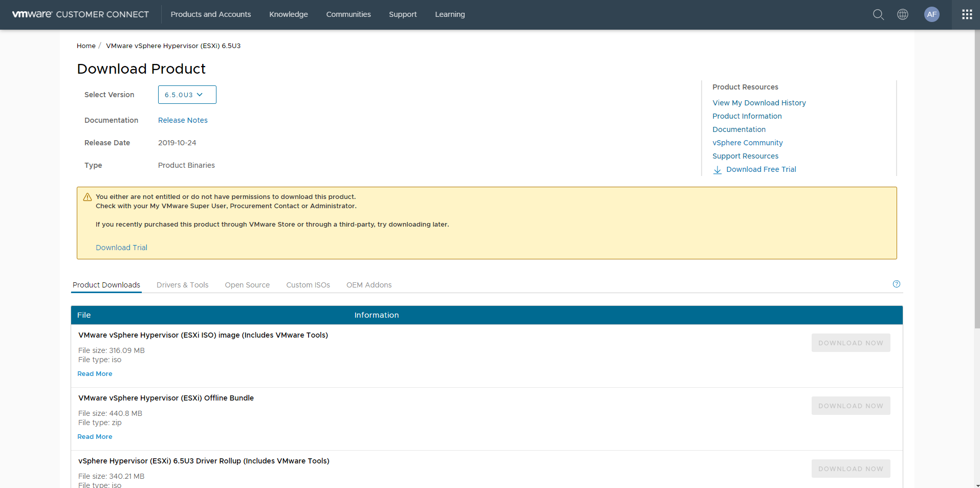Viewport: 980px width, 488px height.
Task: Click the release date 2019-10-24
Action: coord(177,143)
